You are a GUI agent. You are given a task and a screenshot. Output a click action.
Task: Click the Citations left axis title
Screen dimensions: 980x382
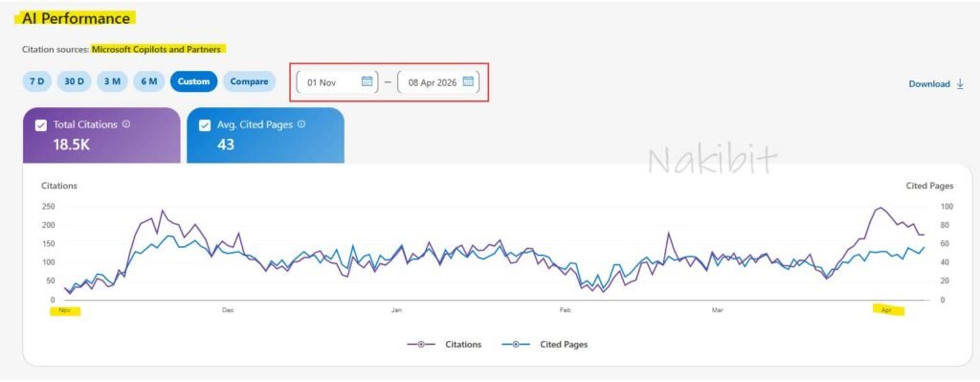coord(59,186)
